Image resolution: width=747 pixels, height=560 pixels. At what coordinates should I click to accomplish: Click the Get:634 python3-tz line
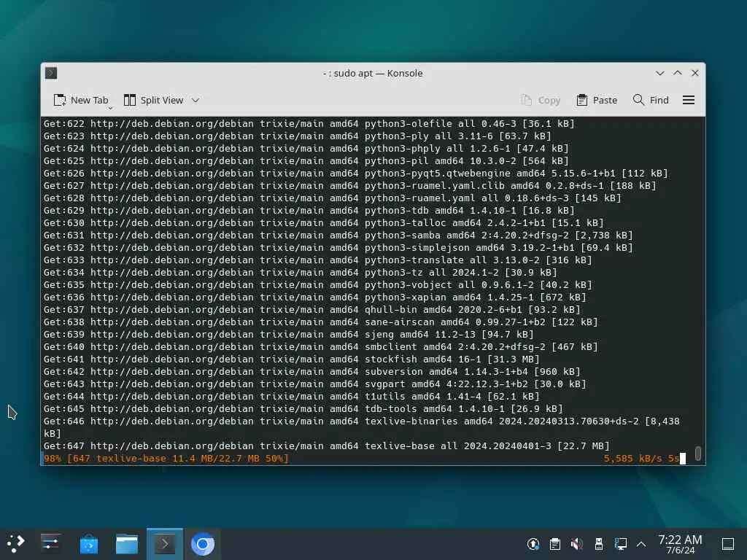coord(300,273)
